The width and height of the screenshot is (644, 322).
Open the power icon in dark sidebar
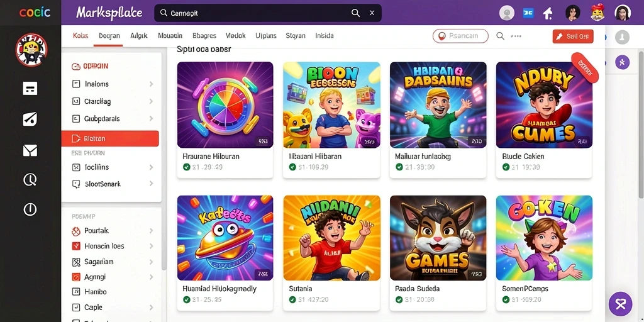pos(30,209)
